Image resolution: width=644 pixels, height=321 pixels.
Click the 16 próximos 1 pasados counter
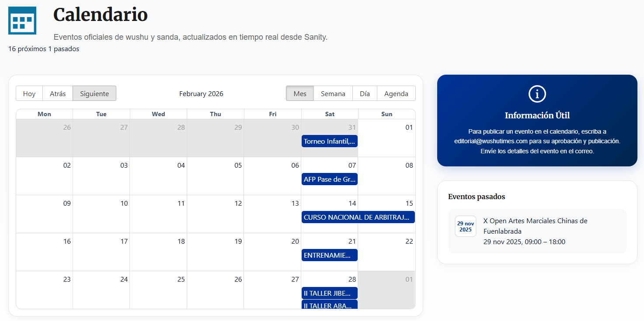point(43,49)
